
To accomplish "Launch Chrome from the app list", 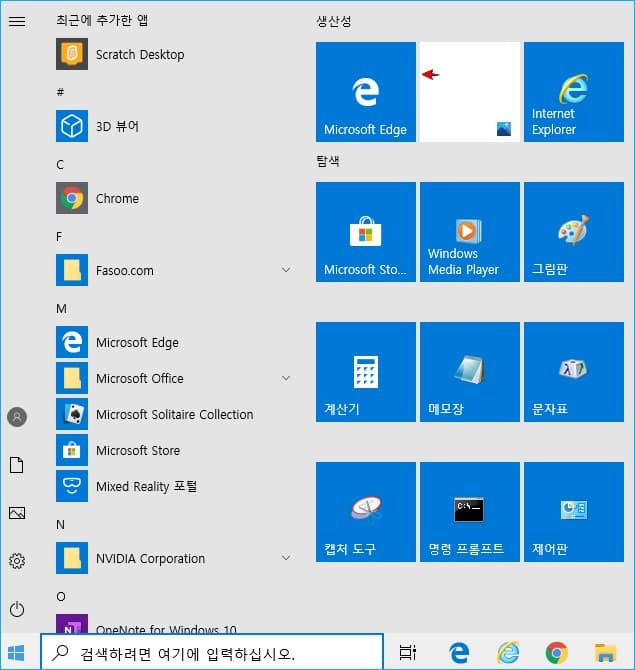I will [x=175, y=198].
